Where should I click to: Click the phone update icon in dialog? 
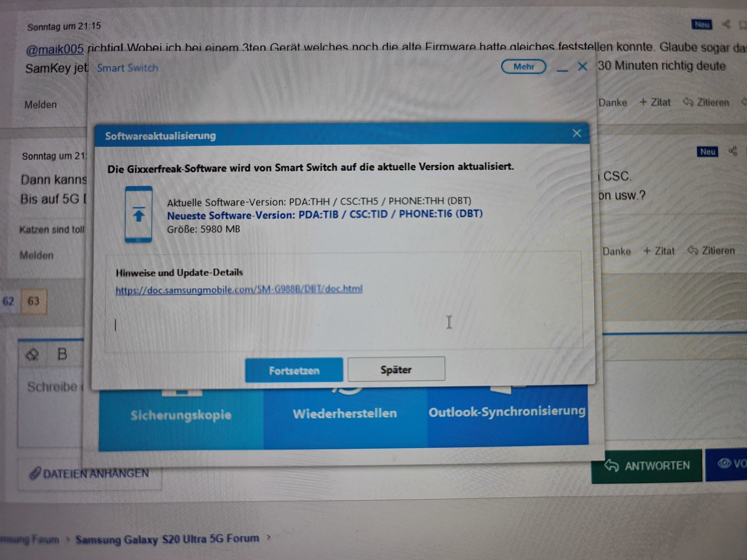pyautogui.click(x=139, y=214)
